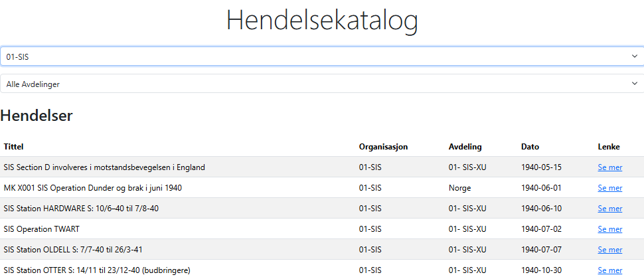Click the Organisasjon column header

coord(383,147)
